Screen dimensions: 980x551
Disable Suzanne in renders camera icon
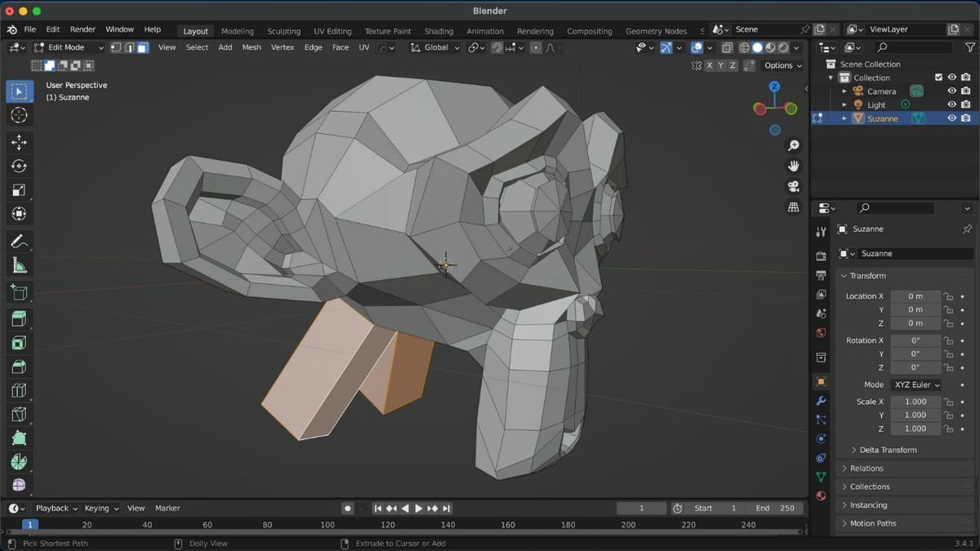click(x=965, y=118)
